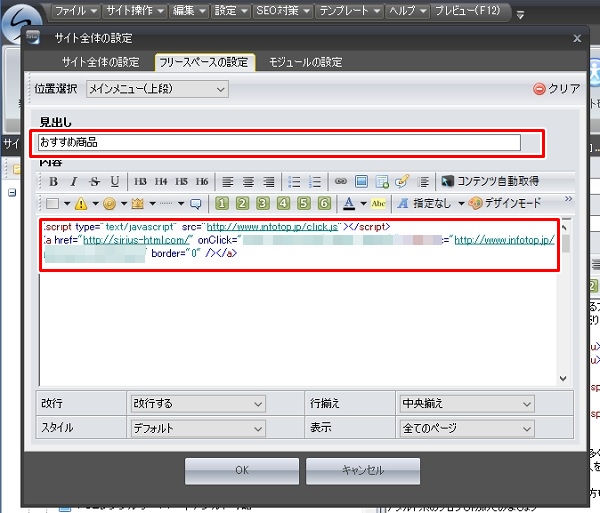The height and width of the screenshot is (513, 600).
Task: Click green number 4 button
Action: 283,204
